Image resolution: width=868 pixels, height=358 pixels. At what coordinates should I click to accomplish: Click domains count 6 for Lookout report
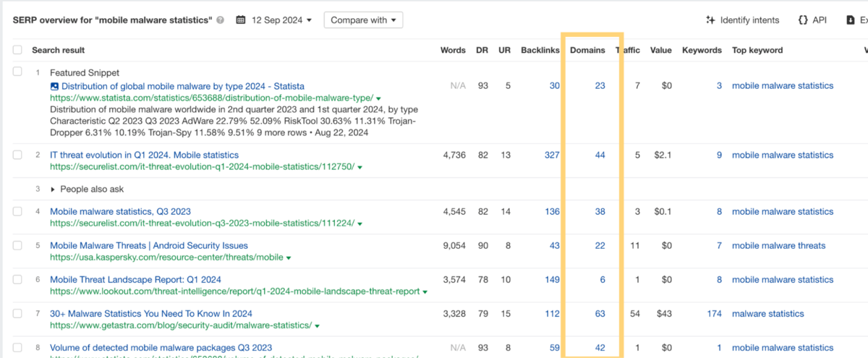coord(603,279)
